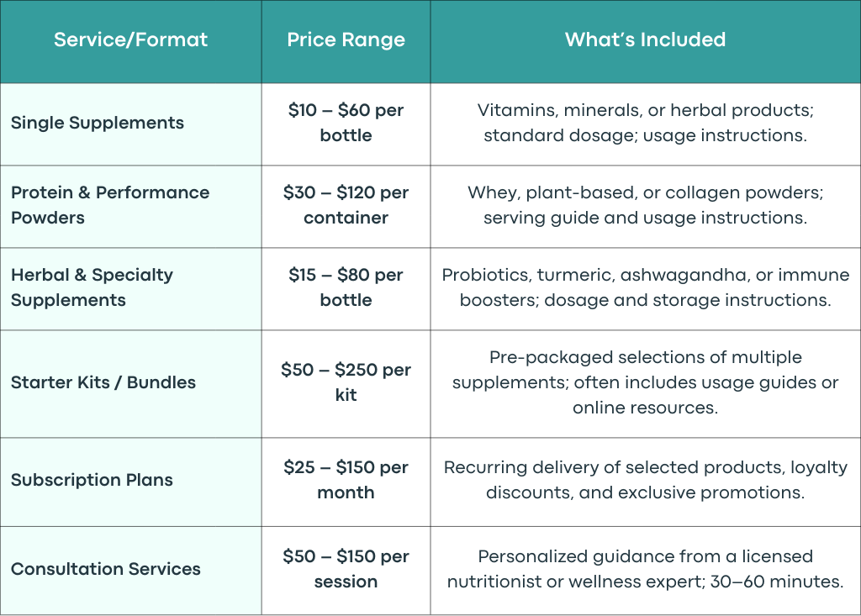The image size is (861, 616).
Task: Select the Single Supplements row label
Action: click(x=98, y=123)
